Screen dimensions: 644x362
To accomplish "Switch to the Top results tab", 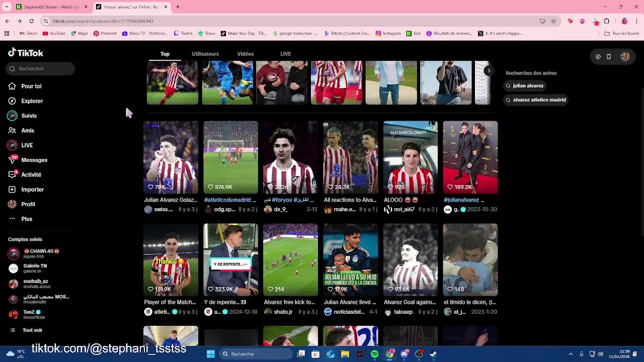I will pyautogui.click(x=165, y=54).
